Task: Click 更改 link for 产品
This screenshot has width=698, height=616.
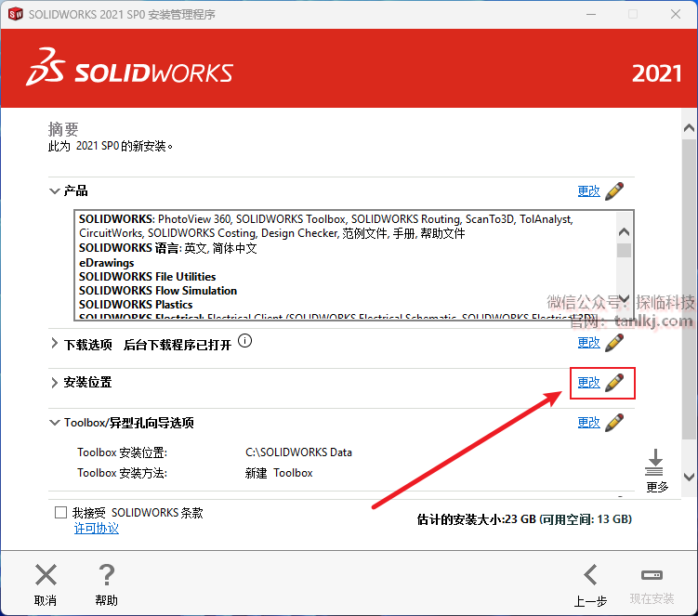Action: 589,191
